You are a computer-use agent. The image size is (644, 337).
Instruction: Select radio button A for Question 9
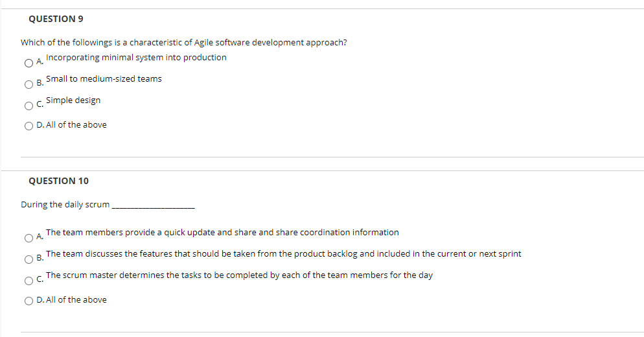pyautogui.click(x=29, y=63)
